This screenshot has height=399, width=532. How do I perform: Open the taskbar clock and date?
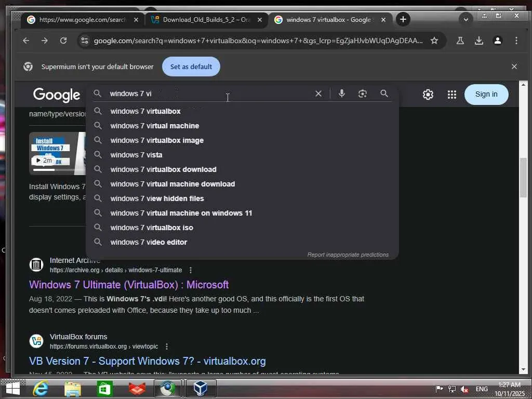click(510, 389)
